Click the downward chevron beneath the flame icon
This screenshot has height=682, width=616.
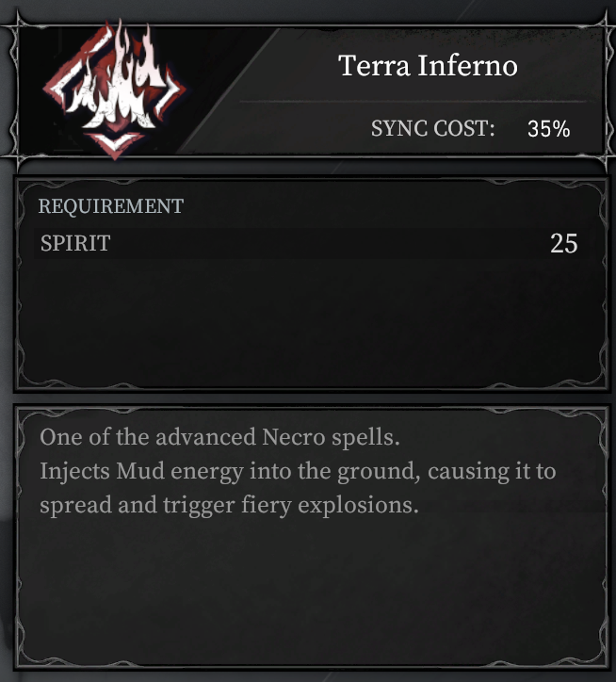point(115,144)
